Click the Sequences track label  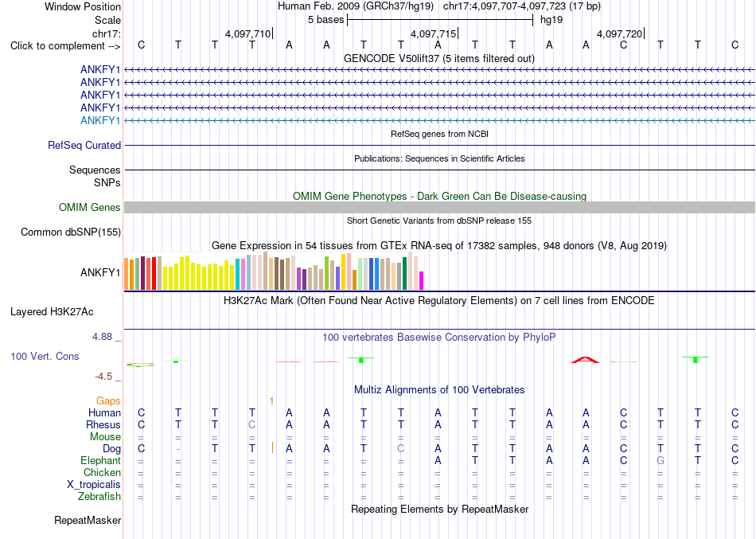point(95,170)
